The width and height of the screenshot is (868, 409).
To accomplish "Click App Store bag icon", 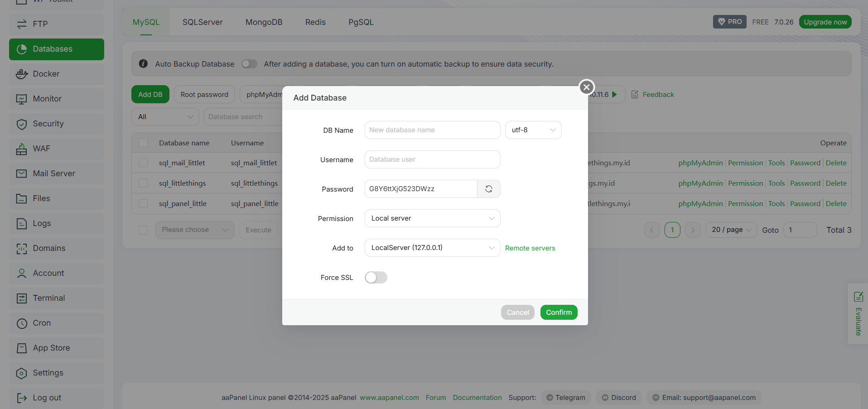I will (x=21, y=348).
